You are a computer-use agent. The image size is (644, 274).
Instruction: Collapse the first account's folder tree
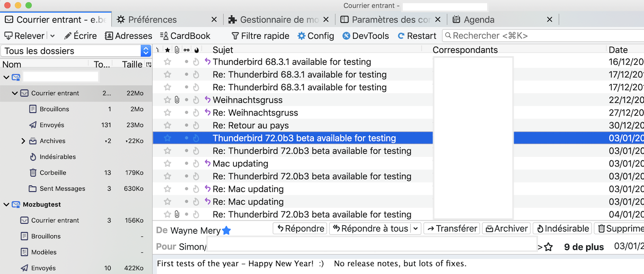(x=6, y=77)
